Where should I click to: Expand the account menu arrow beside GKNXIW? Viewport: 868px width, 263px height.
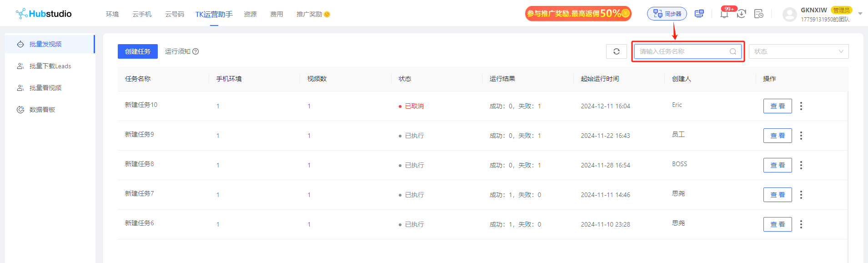point(860,14)
